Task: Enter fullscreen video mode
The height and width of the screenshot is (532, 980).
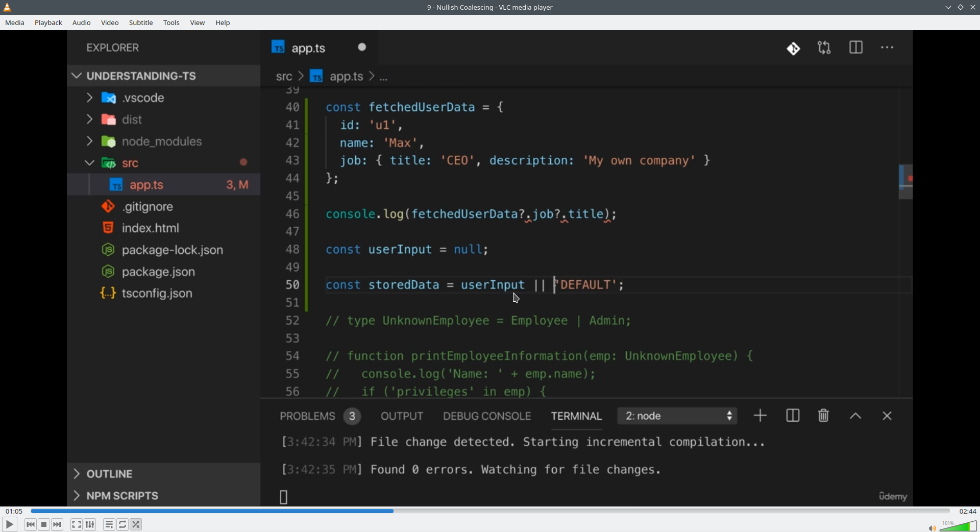Action: (77, 524)
